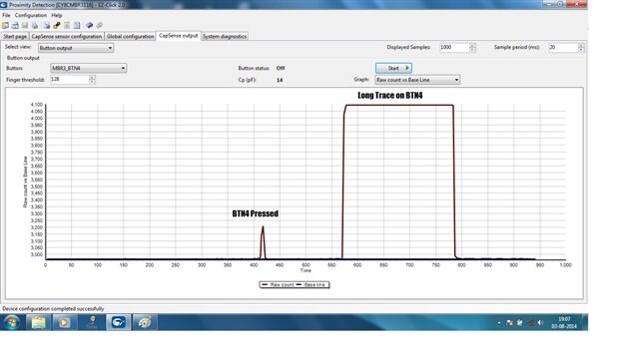Click the blue device chip toolbar icon
Viewport: 618px width, 364px height.
(89, 26)
